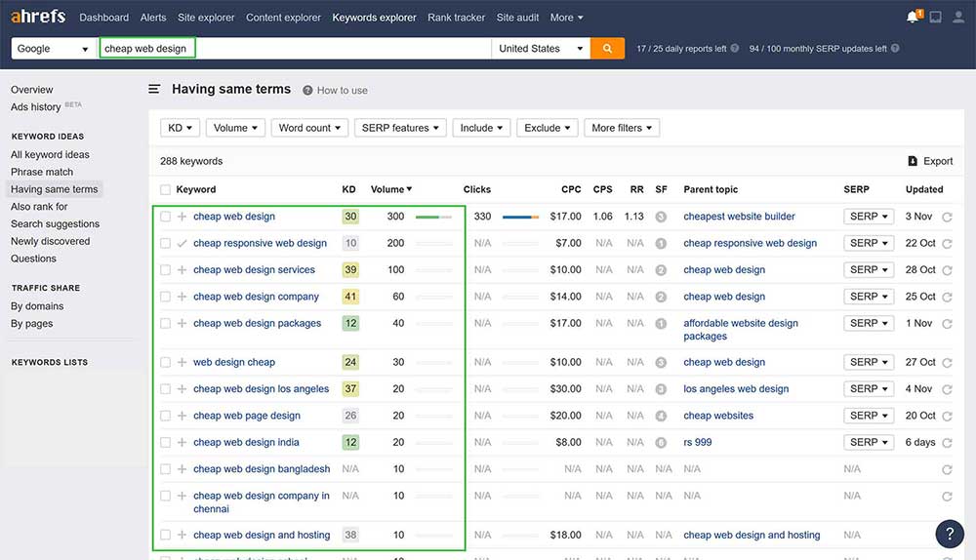The height and width of the screenshot is (560, 976).
Task: Open SERP dropdown for 'cheap web design los angeles'
Action: pyautogui.click(x=869, y=389)
